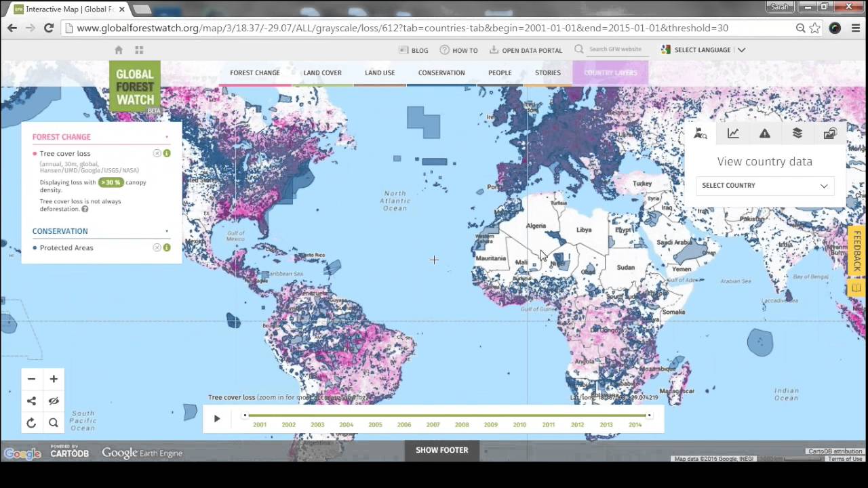Click the Google Earth Engine logo
868x488 pixels.
142,453
